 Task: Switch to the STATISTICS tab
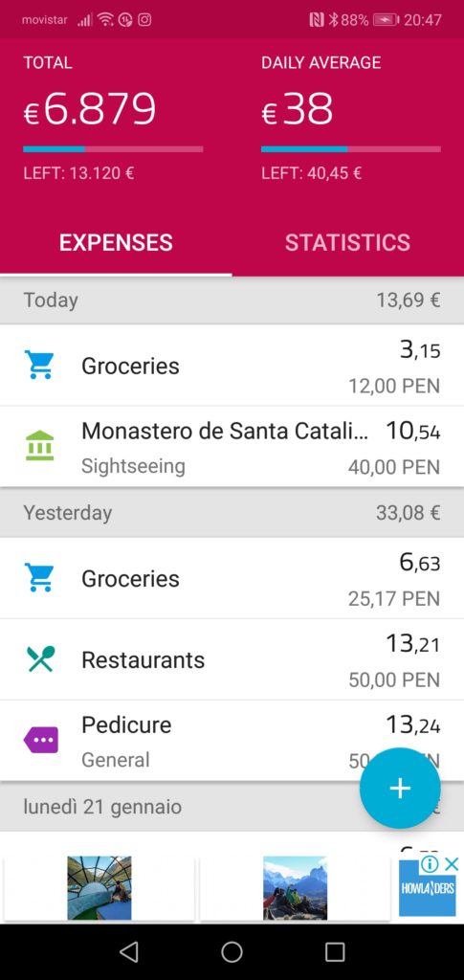(348, 242)
